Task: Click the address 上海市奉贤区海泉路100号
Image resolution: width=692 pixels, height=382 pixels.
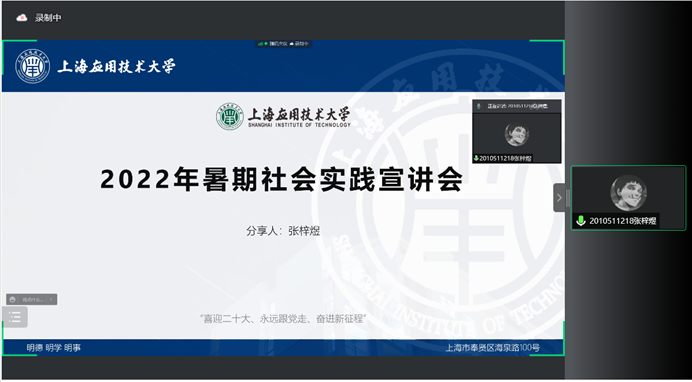Action: coord(492,348)
